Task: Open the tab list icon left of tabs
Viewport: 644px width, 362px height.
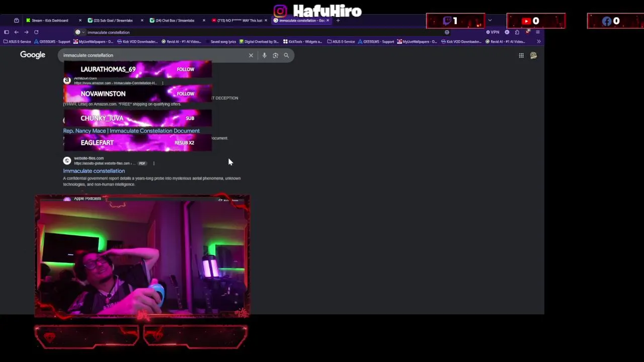Action: coord(16,21)
